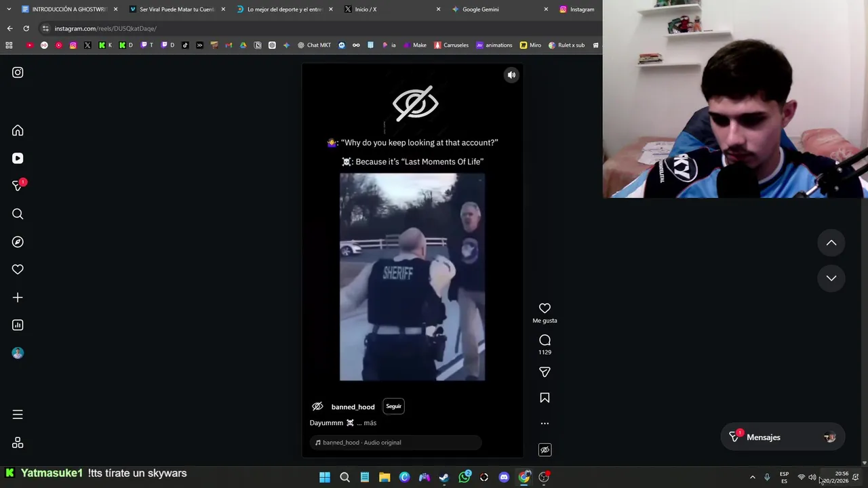Open the reel three-dot options menu
The image size is (868, 488).
click(x=545, y=424)
